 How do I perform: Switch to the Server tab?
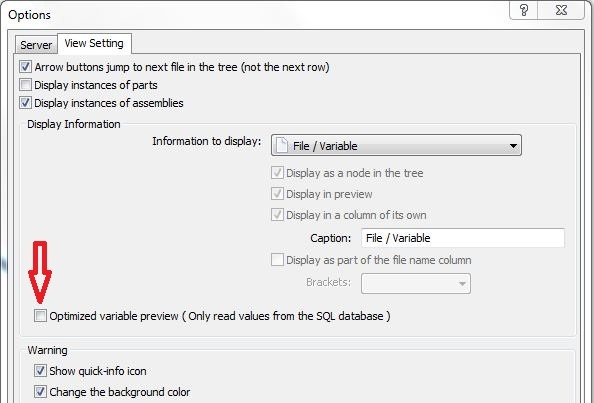click(x=36, y=45)
